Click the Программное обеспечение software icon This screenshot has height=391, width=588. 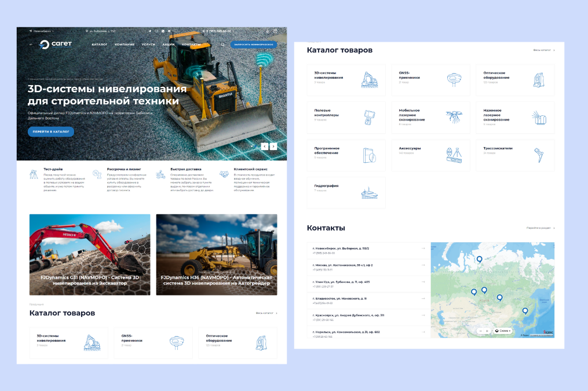pos(370,155)
